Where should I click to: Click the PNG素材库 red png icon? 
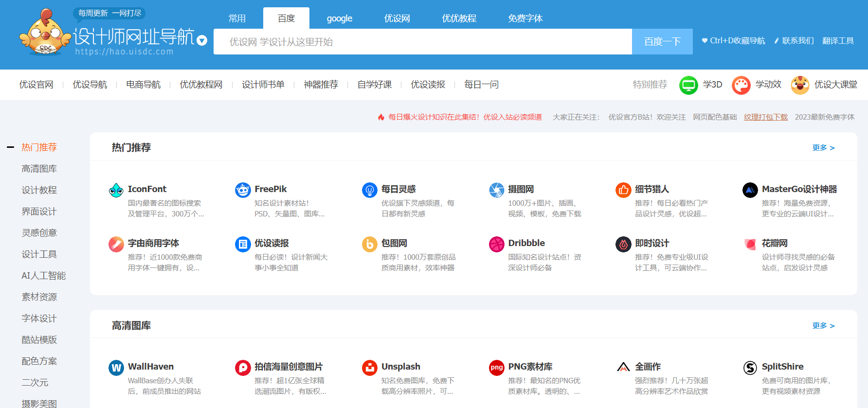click(497, 368)
